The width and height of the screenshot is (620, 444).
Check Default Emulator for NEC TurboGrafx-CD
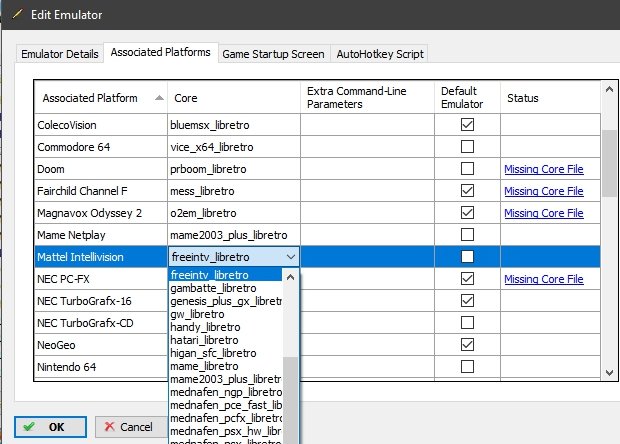point(467,323)
